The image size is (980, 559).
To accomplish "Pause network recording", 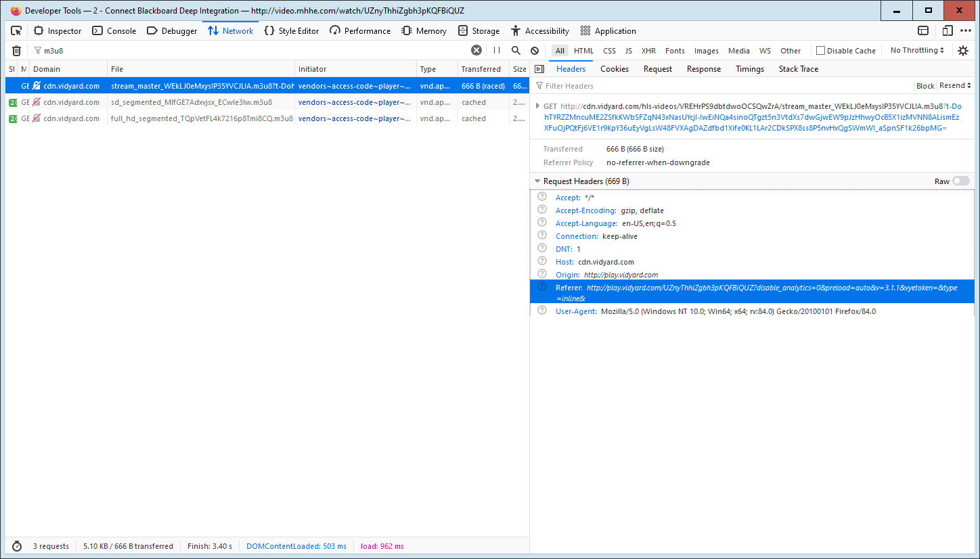I will [x=497, y=50].
